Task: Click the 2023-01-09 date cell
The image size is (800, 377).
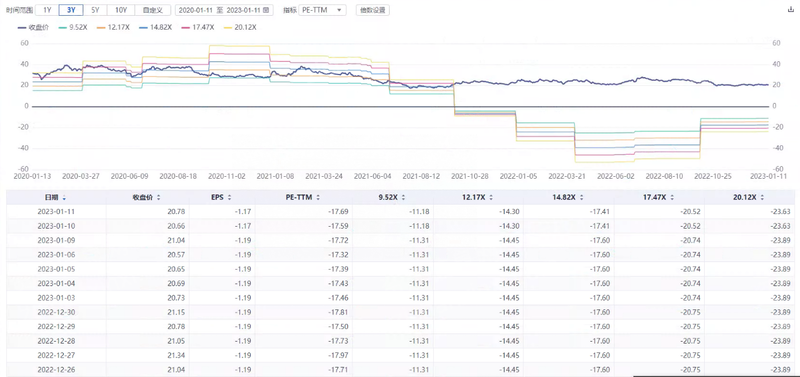Action: [x=55, y=240]
